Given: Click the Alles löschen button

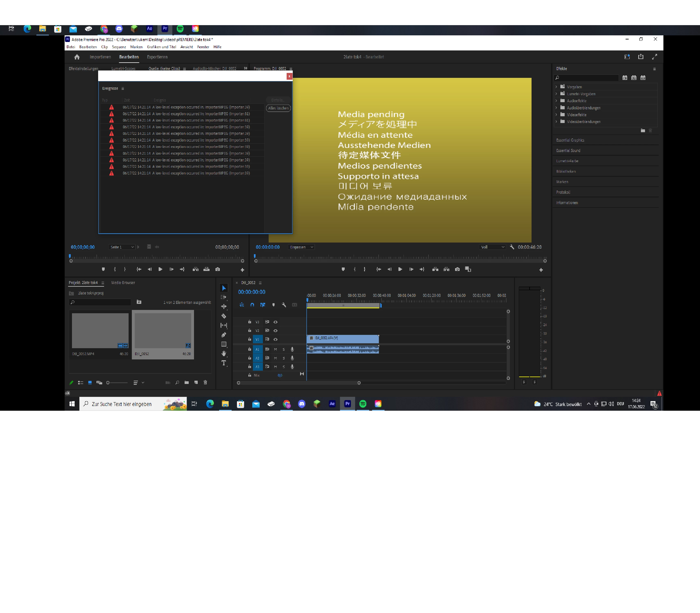Looking at the screenshot, I should [x=278, y=108].
